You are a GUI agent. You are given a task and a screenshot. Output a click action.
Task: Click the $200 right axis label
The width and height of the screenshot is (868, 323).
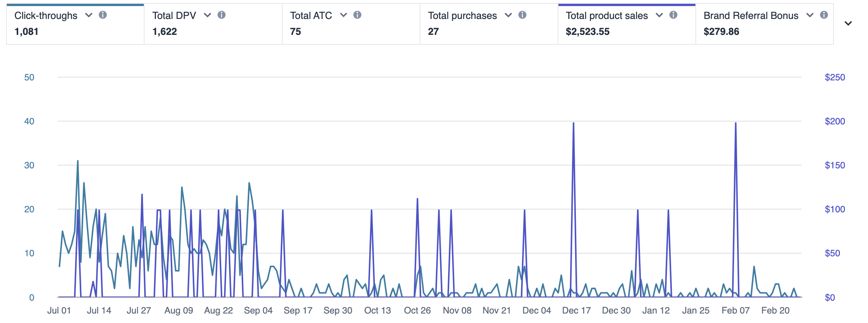point(835,121)
